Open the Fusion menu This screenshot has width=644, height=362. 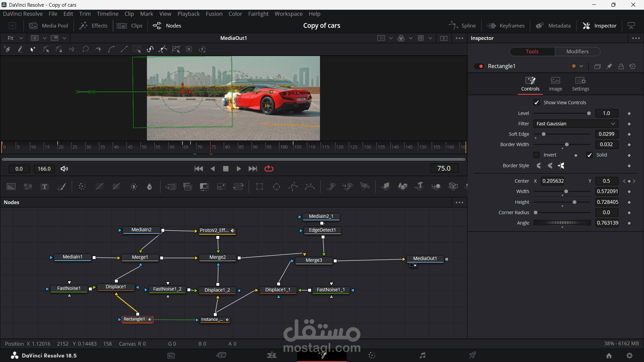coord(214,14)
